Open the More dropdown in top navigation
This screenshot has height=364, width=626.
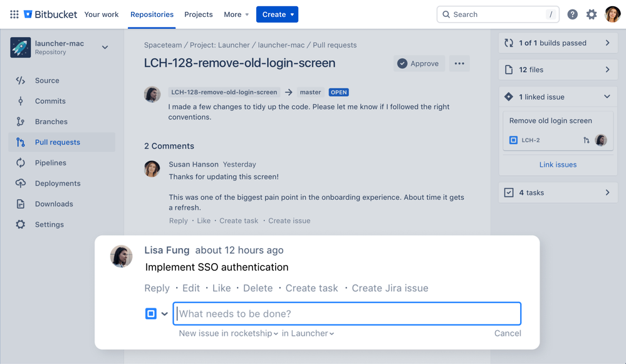[236, 14]
